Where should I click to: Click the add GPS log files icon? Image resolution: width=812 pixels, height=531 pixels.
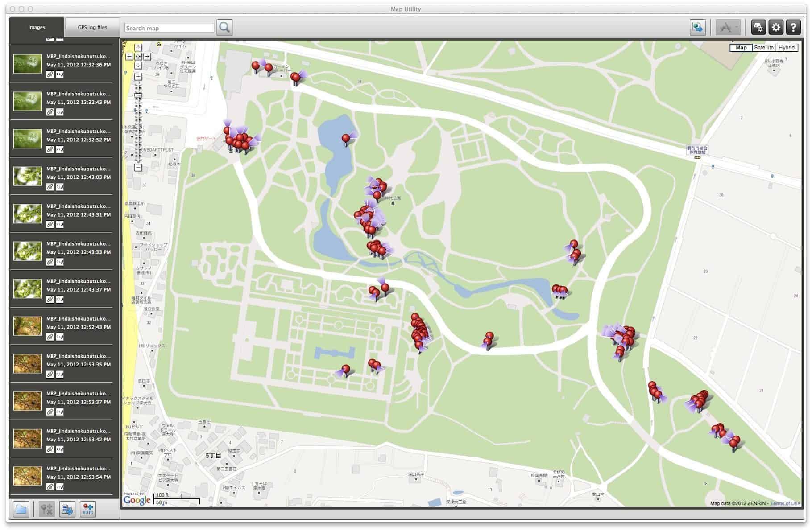tap(67, 509)
